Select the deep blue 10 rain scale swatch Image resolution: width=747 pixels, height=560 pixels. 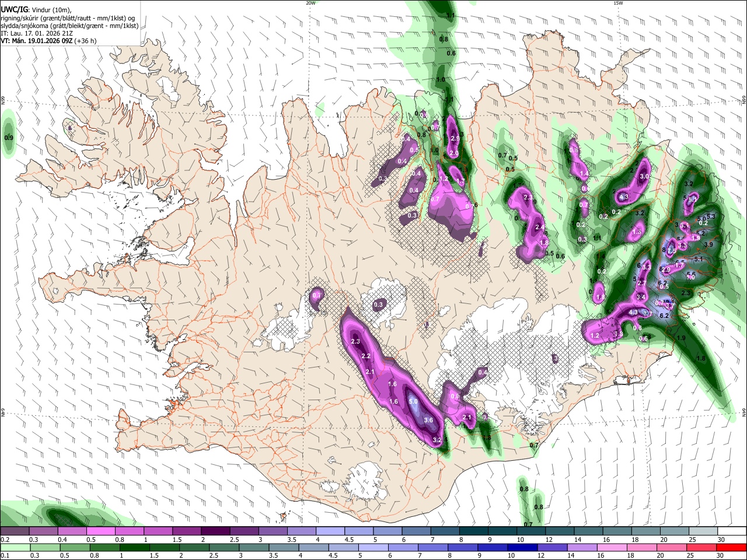pos(522,547)
